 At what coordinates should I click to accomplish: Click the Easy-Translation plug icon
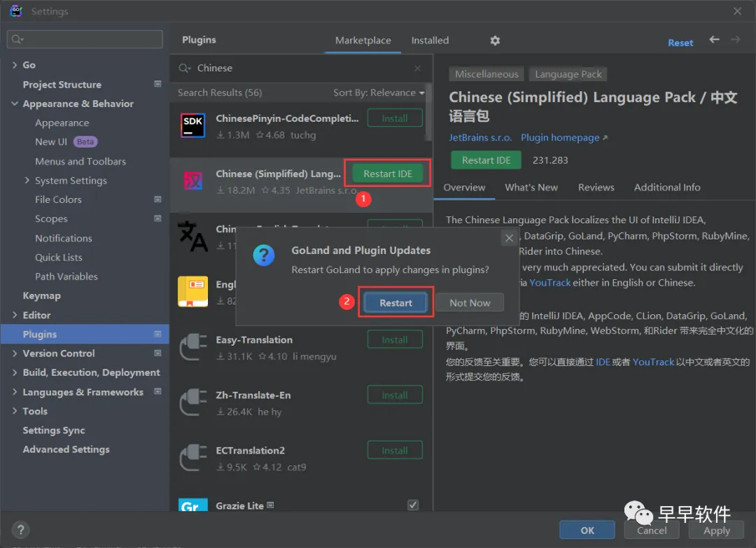click(193, 348)
